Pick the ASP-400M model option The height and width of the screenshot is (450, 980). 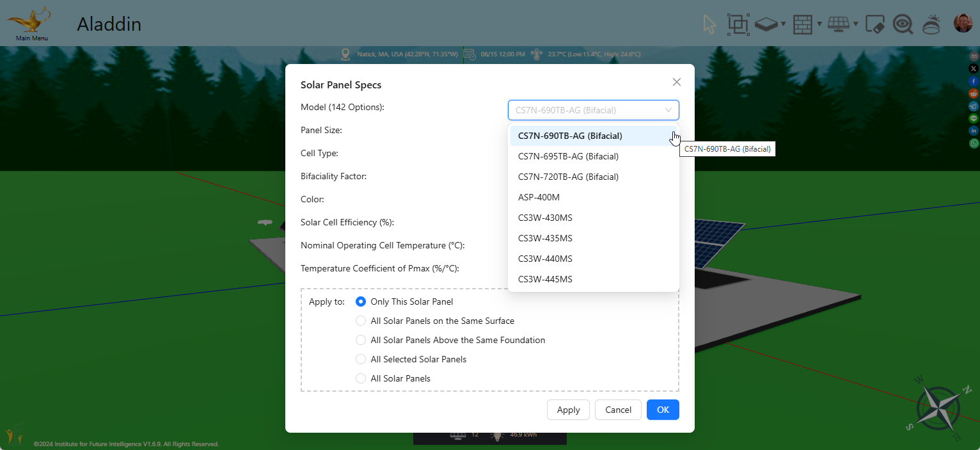pyautogui.click(x=594, y=197)
